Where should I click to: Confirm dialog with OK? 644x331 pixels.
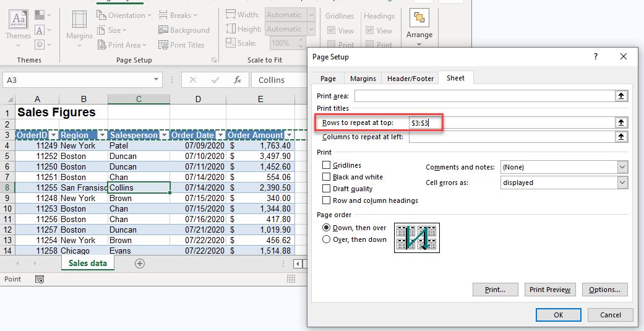pos(559,315)
